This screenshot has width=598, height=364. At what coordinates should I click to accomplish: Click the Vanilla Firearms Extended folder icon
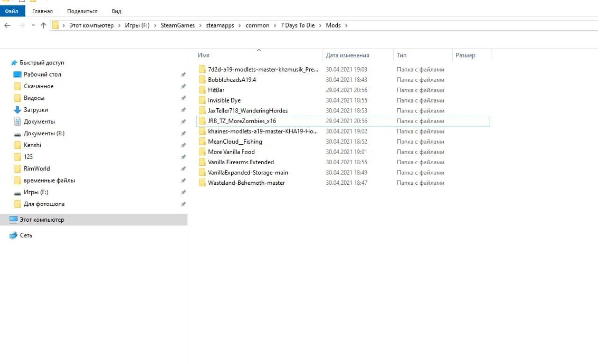point(202,162)
